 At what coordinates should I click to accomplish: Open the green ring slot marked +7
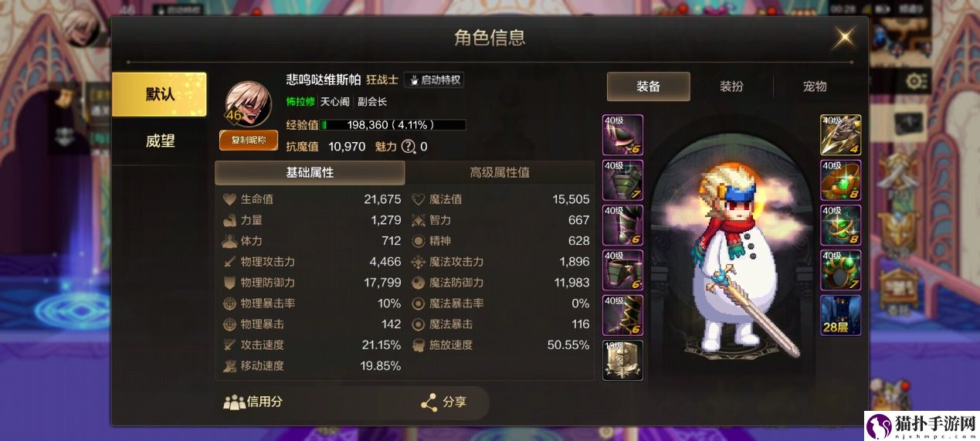point(840,270)
